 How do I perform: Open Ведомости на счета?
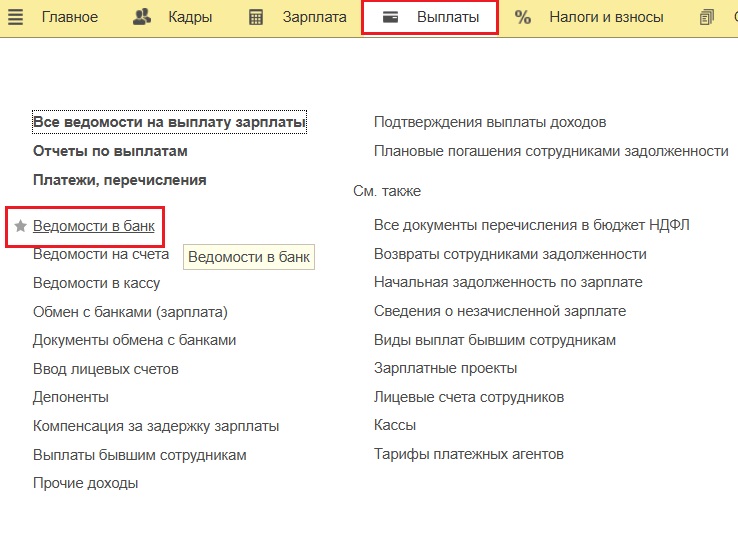pyautogui.click(x=101, y=254)
